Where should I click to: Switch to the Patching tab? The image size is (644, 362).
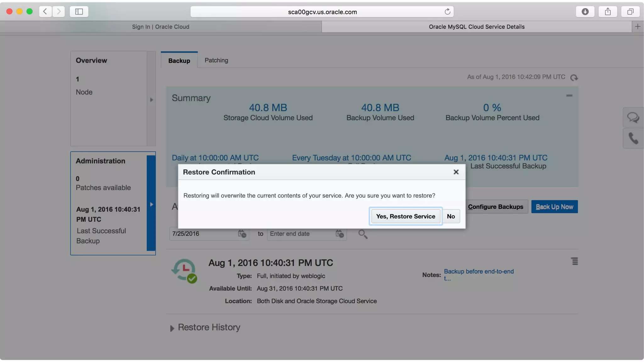pos(216,60)
